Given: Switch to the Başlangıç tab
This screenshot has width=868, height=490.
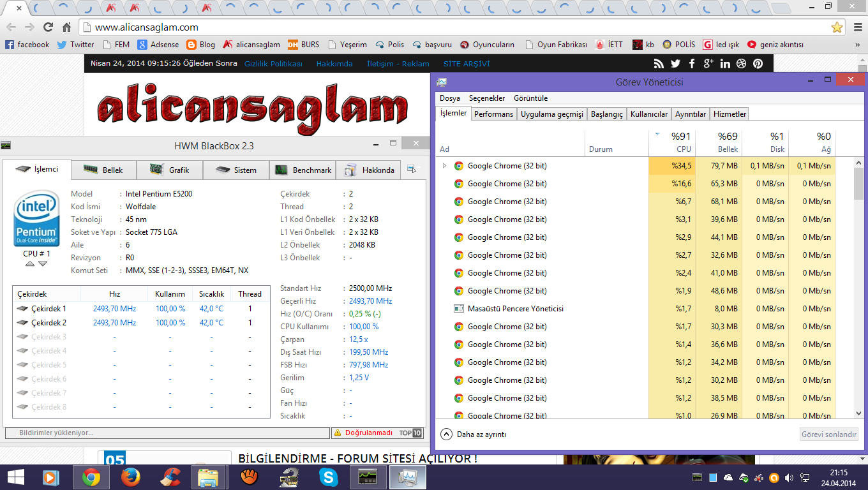Looking at the screenshot, I should click(607, 114).
